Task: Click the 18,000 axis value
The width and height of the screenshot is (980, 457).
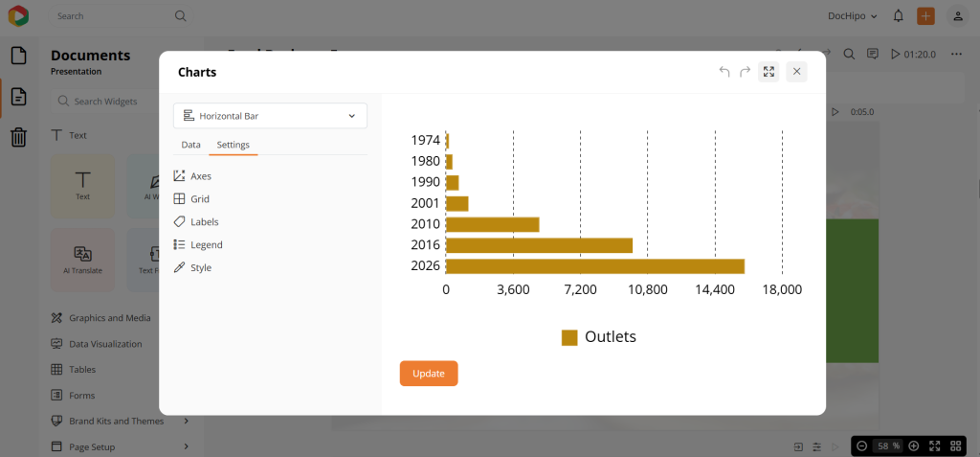Action: click(782, 290)
